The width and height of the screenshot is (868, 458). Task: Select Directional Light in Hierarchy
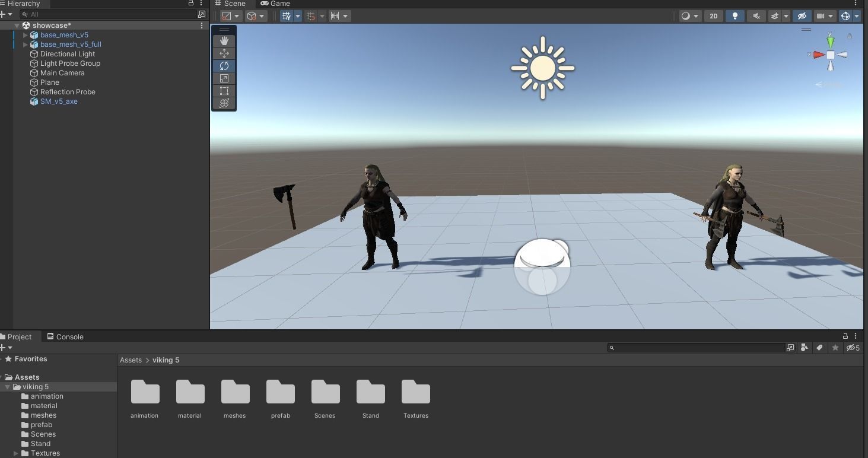tap(68, 54)
